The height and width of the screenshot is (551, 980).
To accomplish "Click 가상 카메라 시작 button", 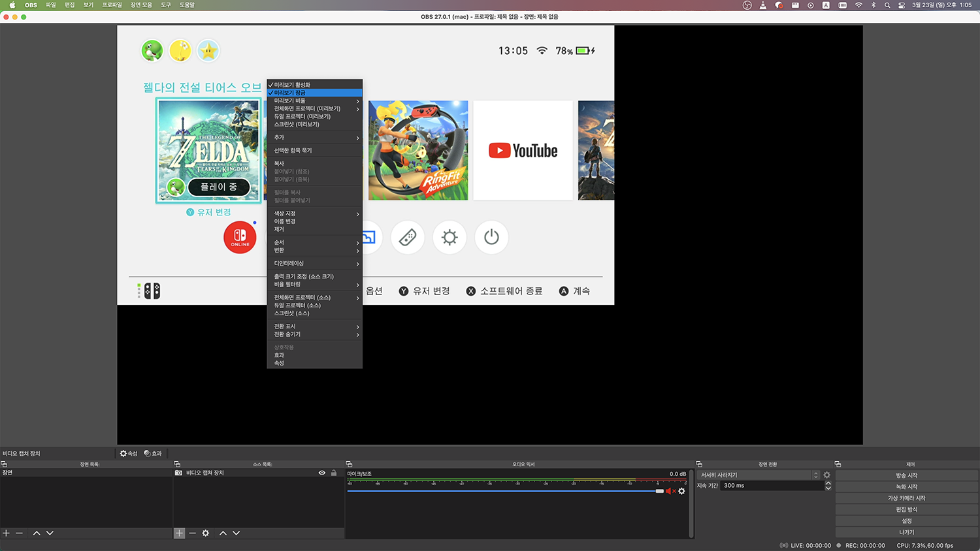I will pyautogui.click(x=906, y=498).
